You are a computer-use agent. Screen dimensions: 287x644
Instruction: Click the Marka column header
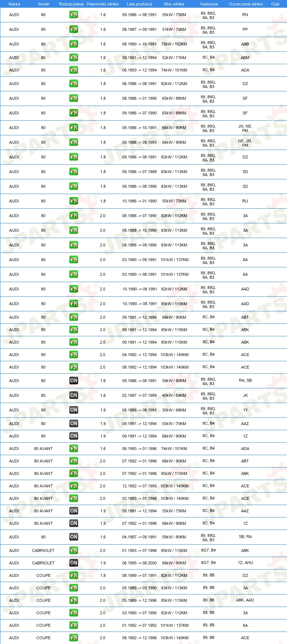14,4
